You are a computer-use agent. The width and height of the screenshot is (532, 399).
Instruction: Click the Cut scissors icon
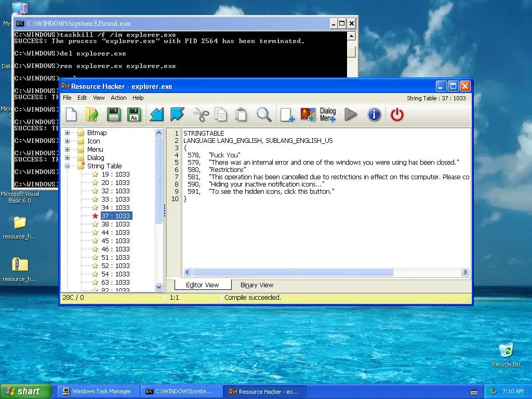(x=201, y=115)
